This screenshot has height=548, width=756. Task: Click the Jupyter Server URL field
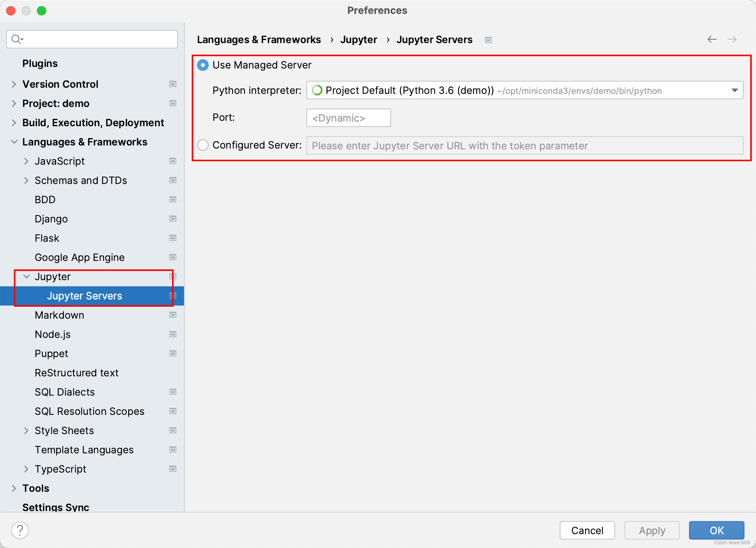tap(524, 145)
